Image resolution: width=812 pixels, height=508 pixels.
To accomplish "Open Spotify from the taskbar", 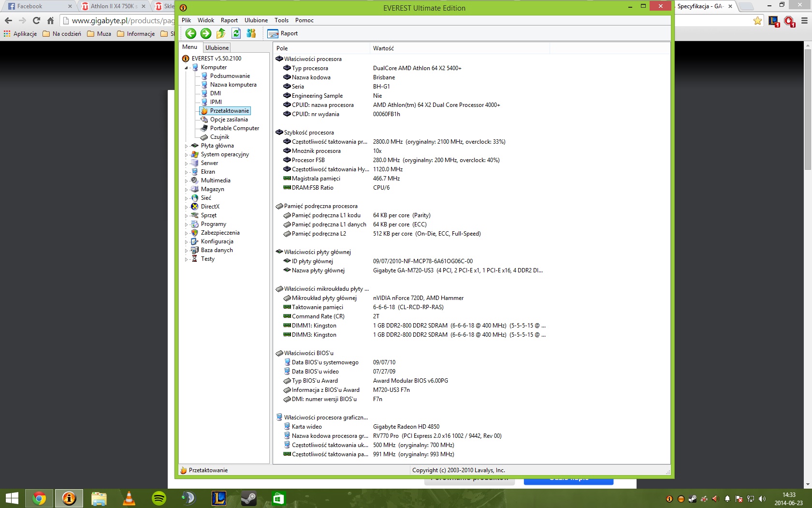I will [x=159, y=498].
